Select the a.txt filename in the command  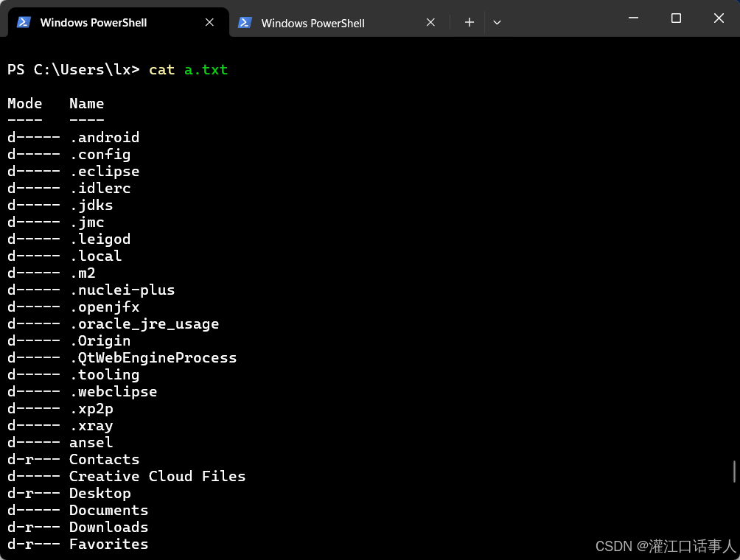(206, 69)
